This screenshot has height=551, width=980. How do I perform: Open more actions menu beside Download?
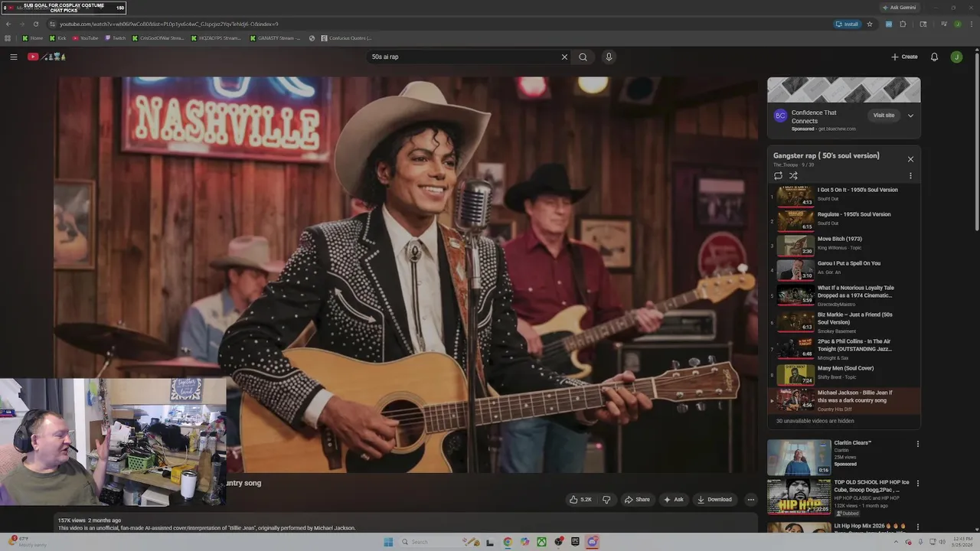coord(750,500)
